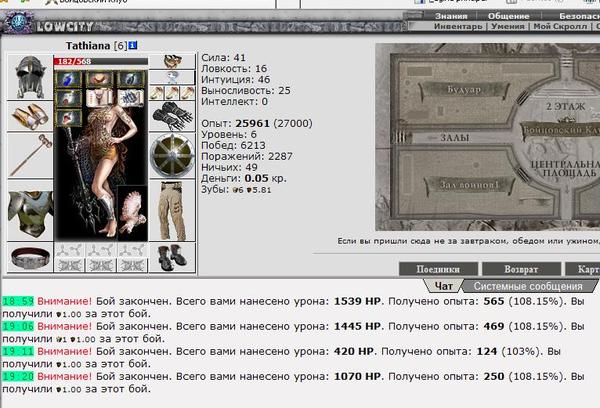Click the blue potion effect icon
600x408 pixels.
coord(69,80)
